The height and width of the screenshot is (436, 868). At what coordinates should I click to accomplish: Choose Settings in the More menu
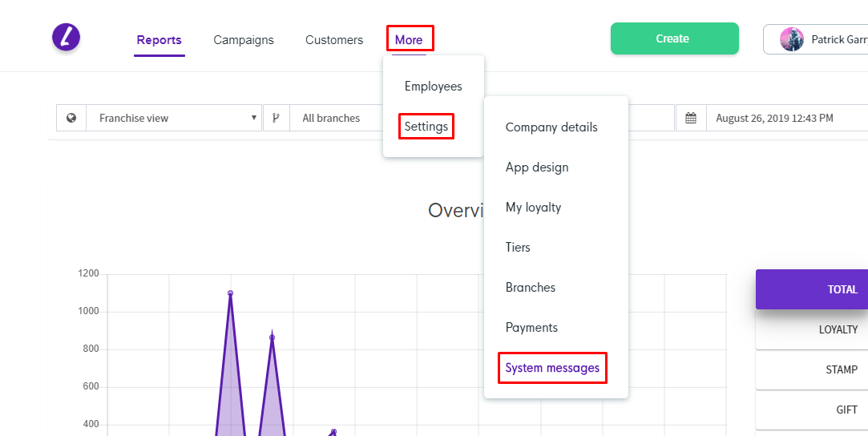(x=426, y=126)
